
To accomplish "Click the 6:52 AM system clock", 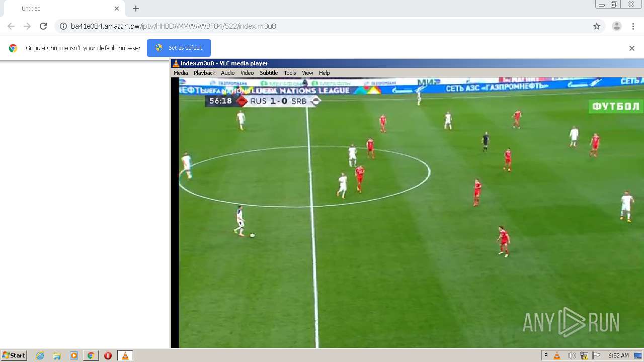I will pyautogui.click(x=618, y=355).
